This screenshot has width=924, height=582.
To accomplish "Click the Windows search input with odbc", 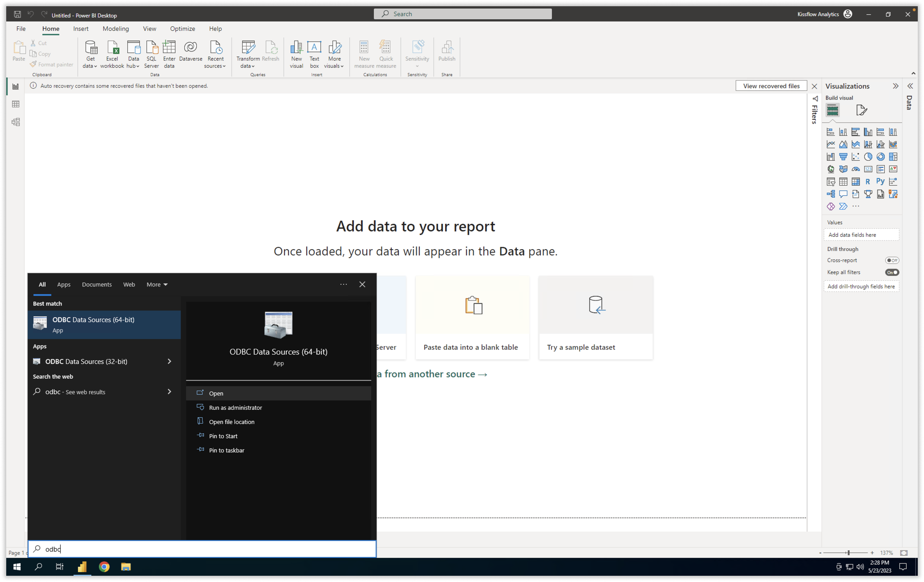I will [202, 549].
